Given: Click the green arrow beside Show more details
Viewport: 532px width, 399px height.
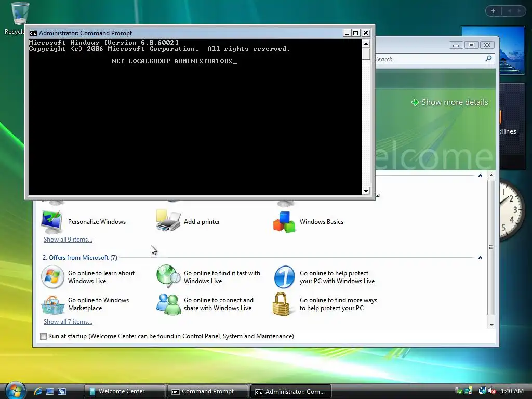Looking at the screenshot, I should point(415,102).
